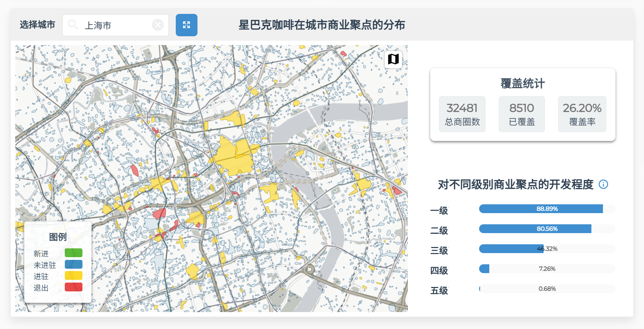Image resolution: width=644 pixels, height=329 pixels.
Task: Click the red 退出 legend swatch
Action: [x=74, y=287]
